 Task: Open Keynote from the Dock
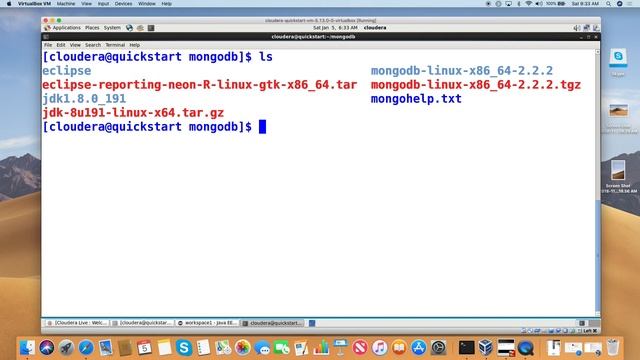(x=340, y=348)
